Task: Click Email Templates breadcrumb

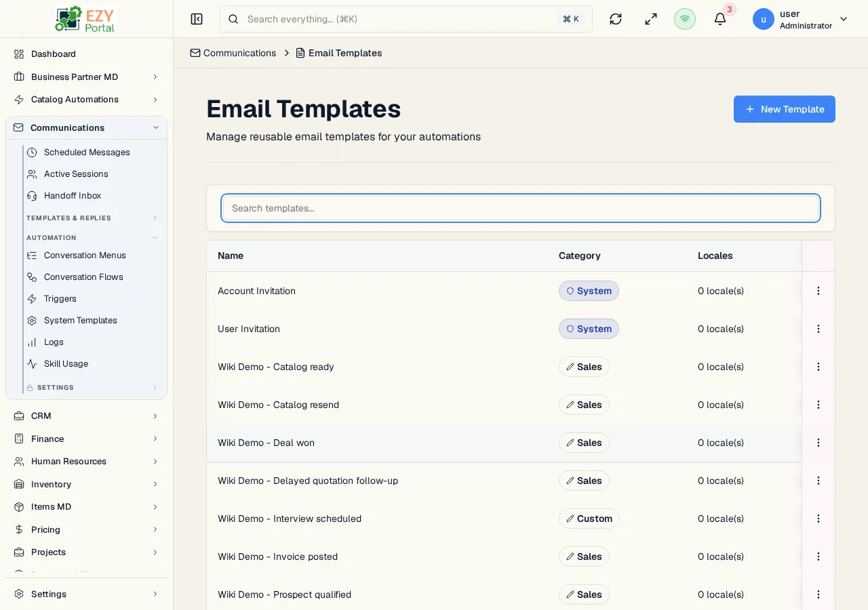Action: click(339, 53)
